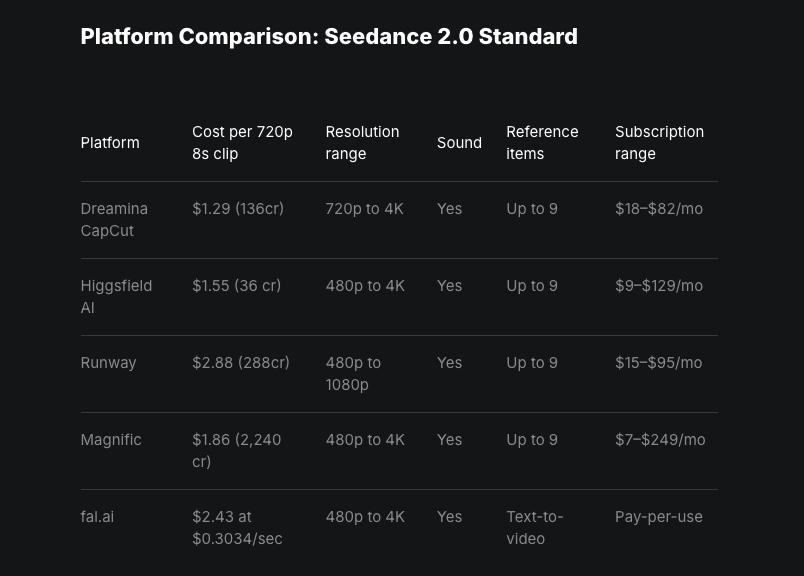804x576 pixels.
Task: Click the $7–$249/mo subscription cell
Action: tap(660, 440)
